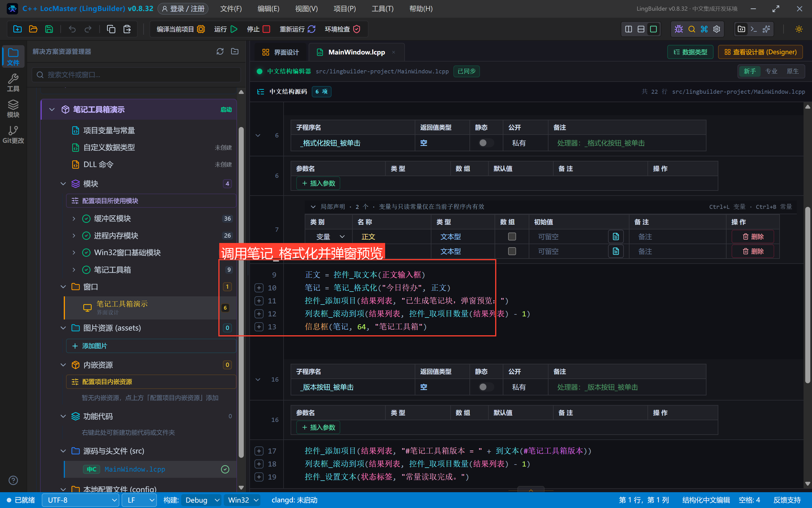Open the settings gear icon in toolbar
The image size is (812, 508).
point(717,29)
